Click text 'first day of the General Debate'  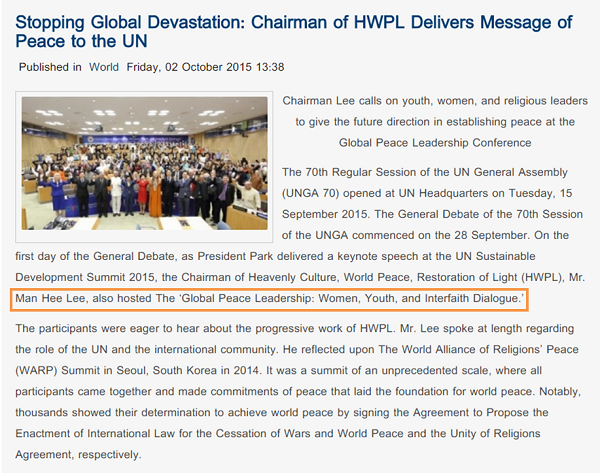click(95, 256)
